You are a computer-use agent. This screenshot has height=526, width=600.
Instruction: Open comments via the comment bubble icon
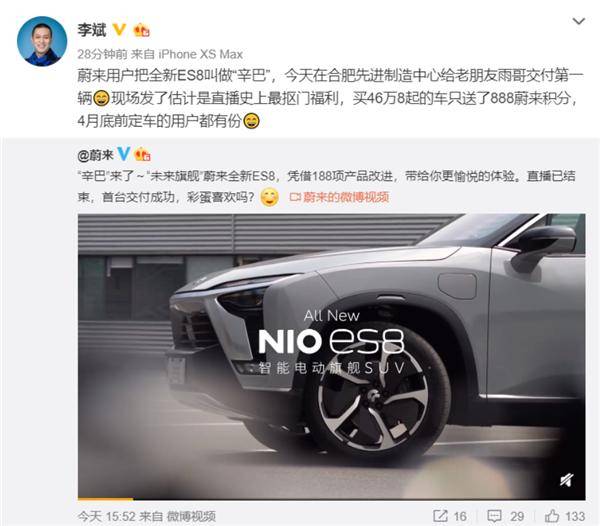tap(494, 516)
